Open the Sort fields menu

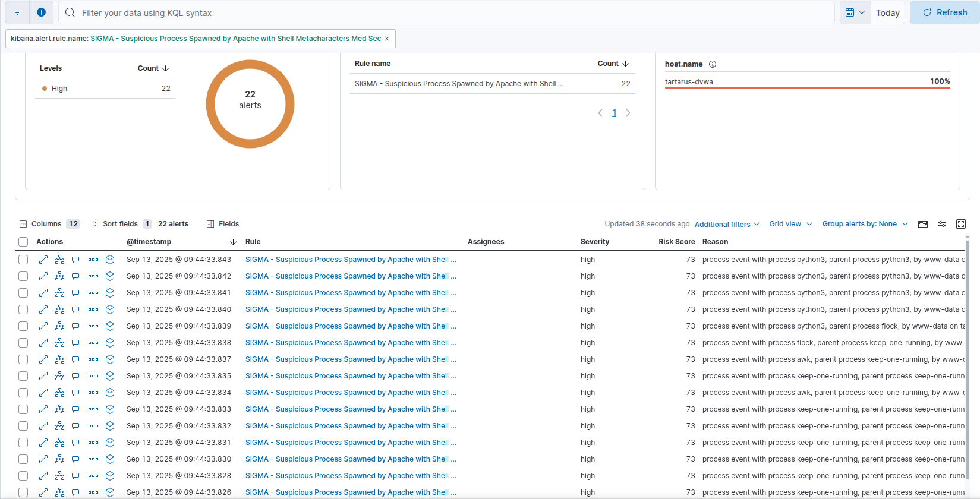click(x=121, y=224)
